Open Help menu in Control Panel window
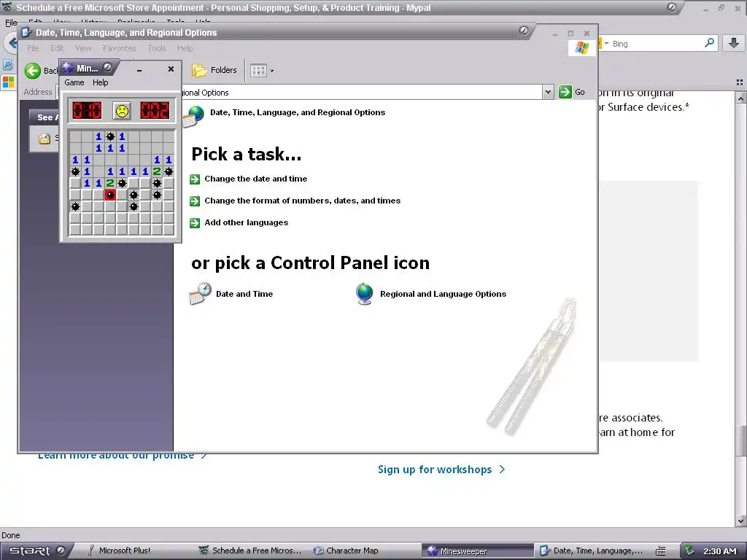Screen dimensions: 747x560 point(185,48)
